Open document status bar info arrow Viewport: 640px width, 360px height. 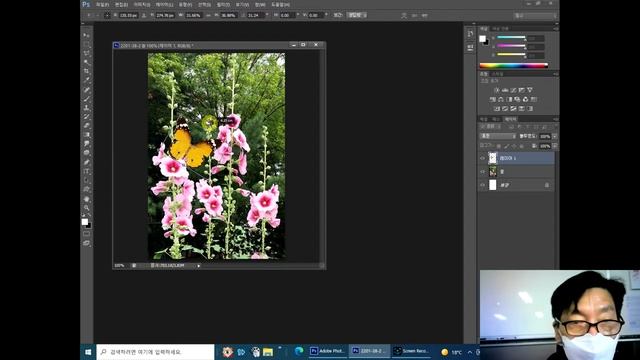pyautogui.click(x=199, y=266)
